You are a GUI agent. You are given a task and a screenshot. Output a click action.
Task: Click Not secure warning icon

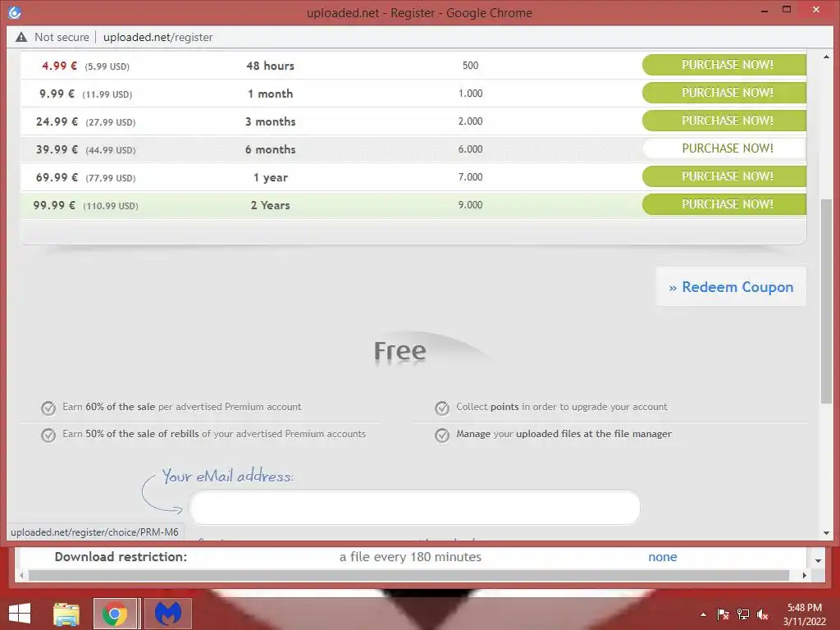click(x=21, y=37)
